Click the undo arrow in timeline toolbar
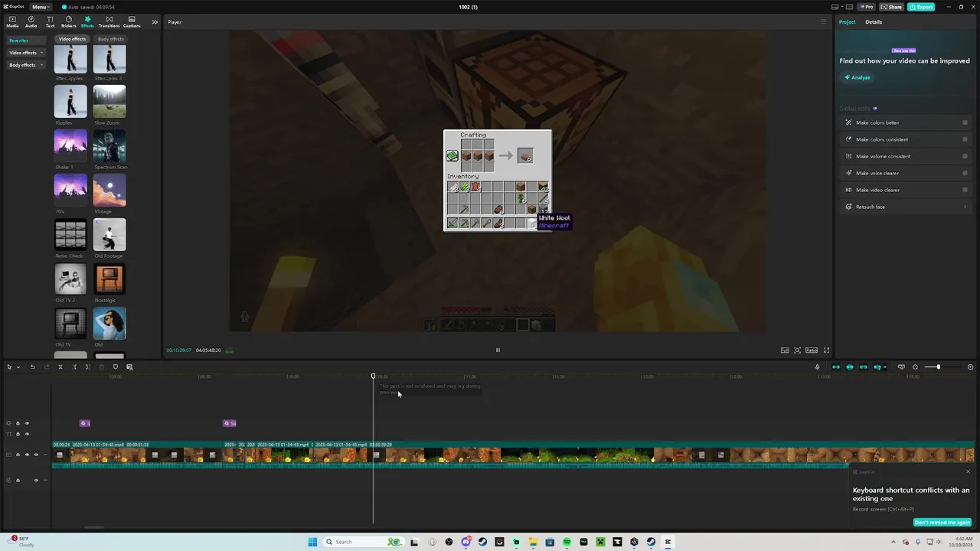The height and width of the screenshot is (551, 980). [33, 367]
